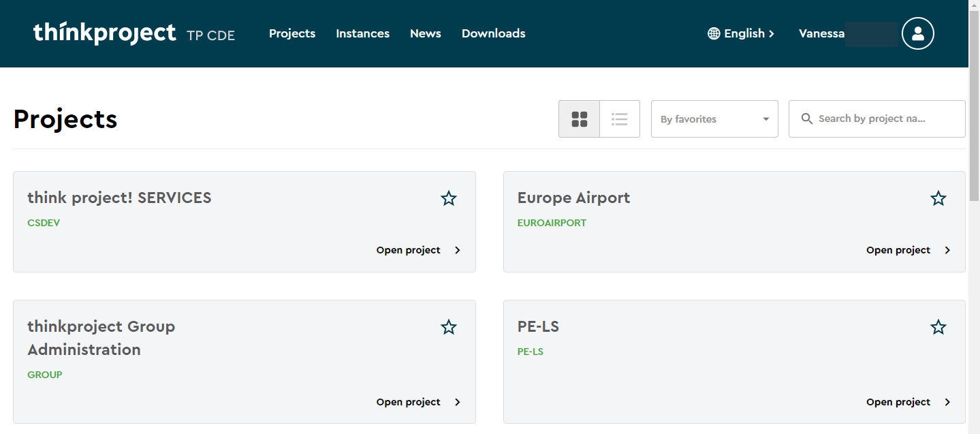
Task: Click the globe language icon
Action: (x=714, y=33)
